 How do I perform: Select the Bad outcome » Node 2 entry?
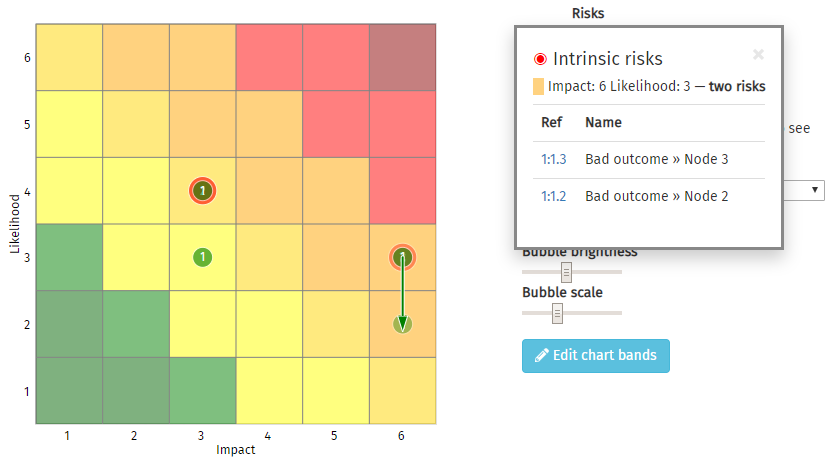coord(656,196)
